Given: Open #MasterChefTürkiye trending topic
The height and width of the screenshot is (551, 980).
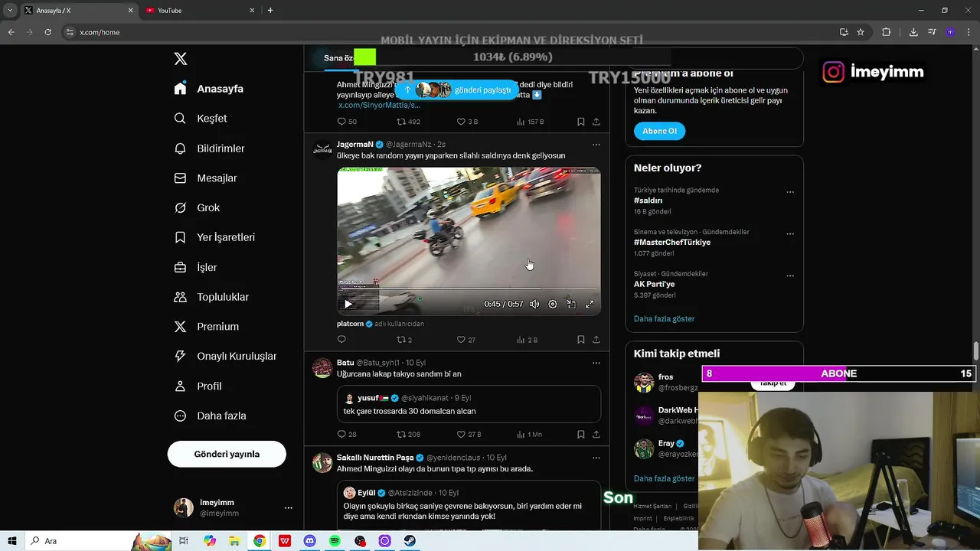Looking at the screenshot, I should click(x=672, y=242).
